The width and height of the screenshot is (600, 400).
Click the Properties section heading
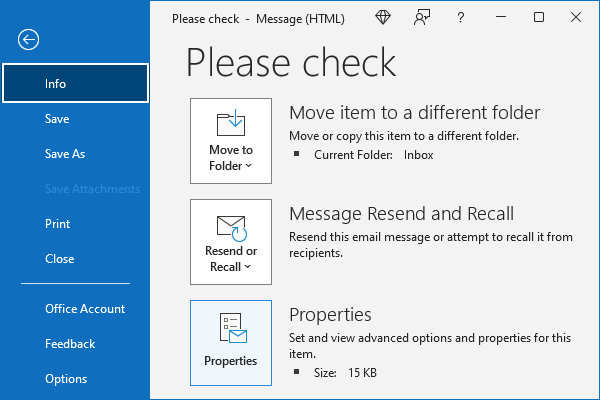[330, 315]
